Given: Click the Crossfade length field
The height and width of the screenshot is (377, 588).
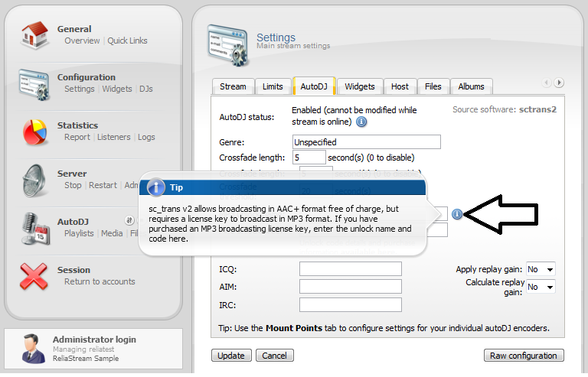Looking at the screenshot, I should 309,158.
